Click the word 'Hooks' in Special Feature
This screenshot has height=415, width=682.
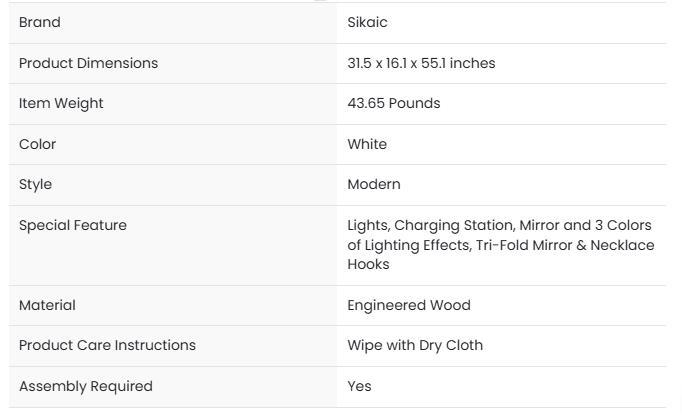(x=368, y=264)
